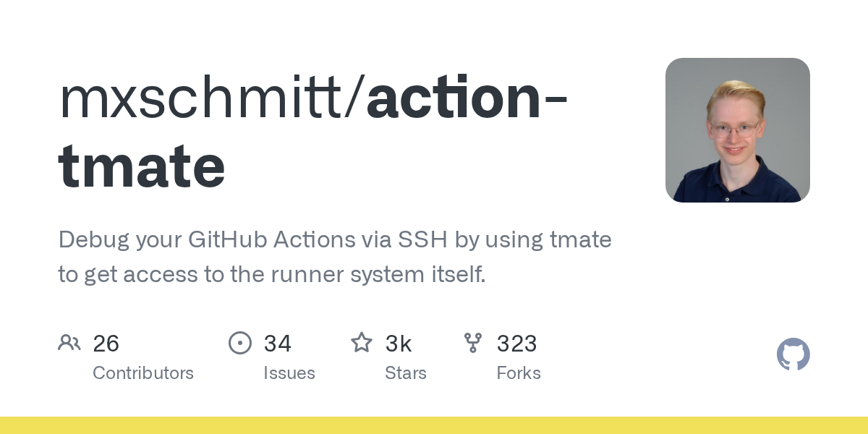Select the "34" issues count
This screenshot has width=868, height=434.
coord(278,344)
